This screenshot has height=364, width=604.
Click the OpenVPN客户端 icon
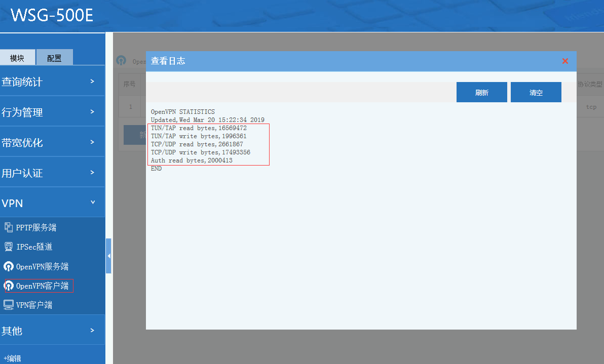click(9, 286)
